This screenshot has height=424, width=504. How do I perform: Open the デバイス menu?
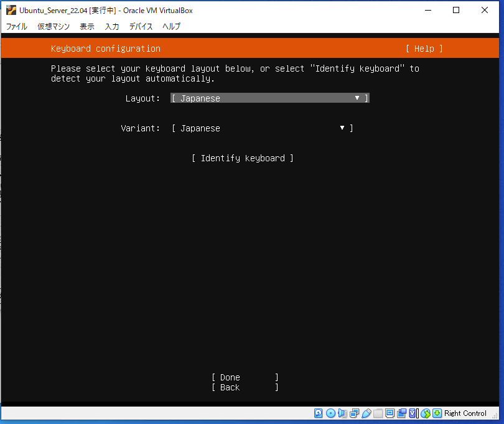coord(141,26)
